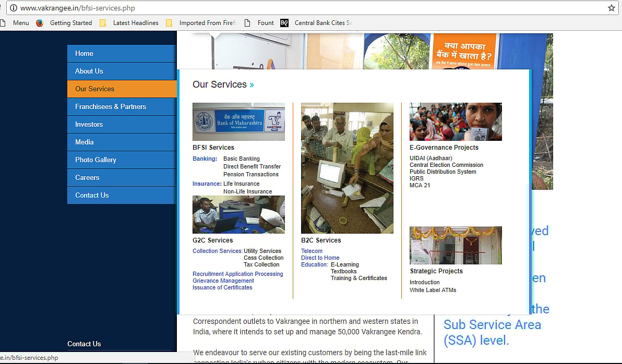Expand Our Services via the » chevron
The height and width of the screenshot is (364, 622).
coord(250,84)
